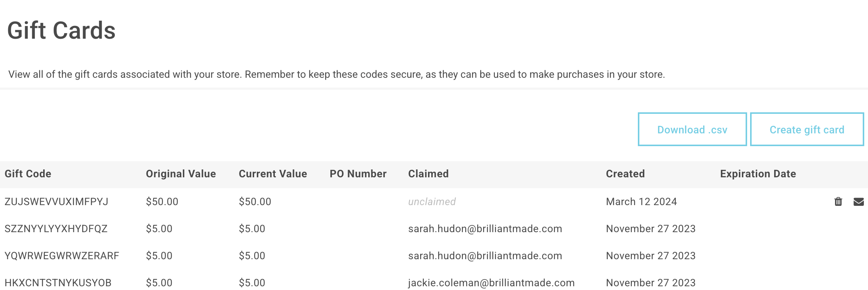This screenshot has height=290, width=868.
Task: Select gift code HKXCNTSTNYKUSYOB
Action: click(58, 282)
